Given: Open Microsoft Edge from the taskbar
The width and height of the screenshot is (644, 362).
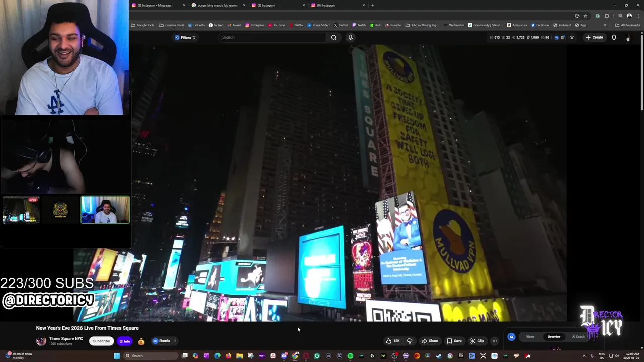Looking at the screenshot, I should coord(217,356).
